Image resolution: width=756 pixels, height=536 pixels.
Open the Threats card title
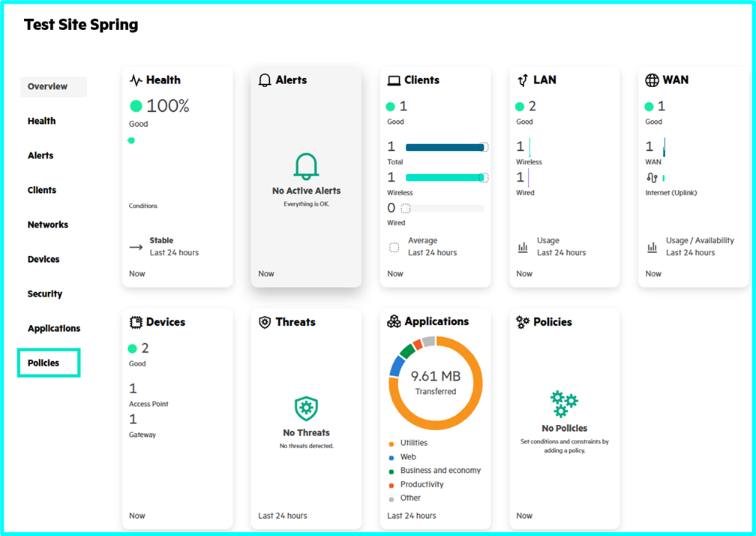(295, 322)
